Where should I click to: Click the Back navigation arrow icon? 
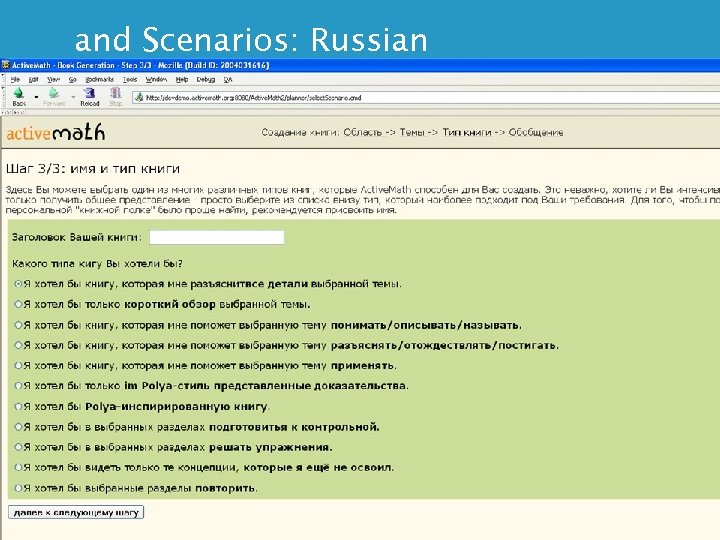(19, 93)
